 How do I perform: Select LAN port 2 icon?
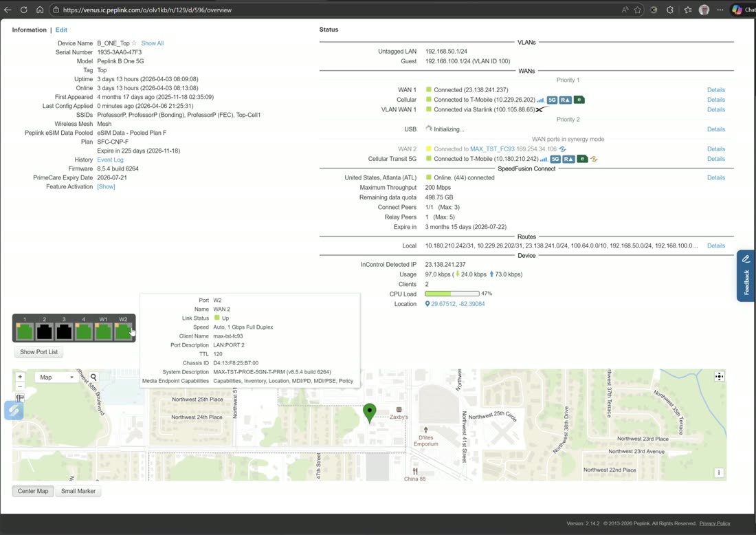coord(45,331)
